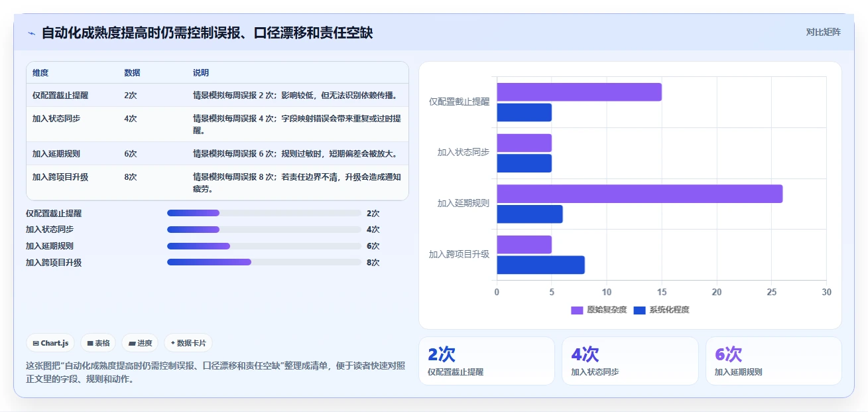868x412 pixels.
Task: Click the blue bar for 加入跨项目升级 in chart
Action: pyautogui.click(x=540, y=265)
